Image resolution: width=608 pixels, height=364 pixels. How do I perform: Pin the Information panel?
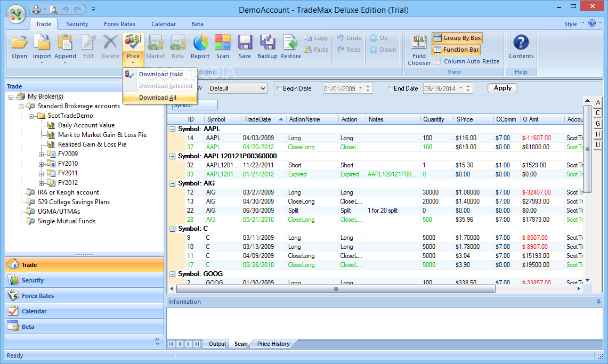pyautogui.click(x=598, y=302)
